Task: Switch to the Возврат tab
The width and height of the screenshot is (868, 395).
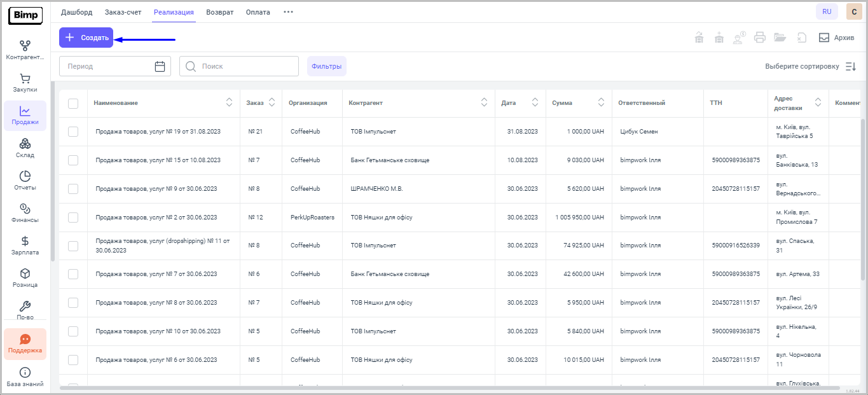Action: (x=220, y=12)
